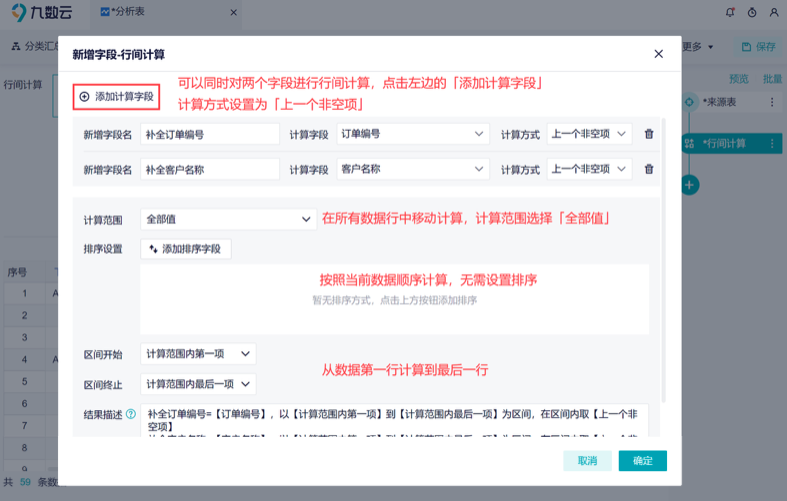Open the user account icon
The image size is (787, 501).
(774, 13)
